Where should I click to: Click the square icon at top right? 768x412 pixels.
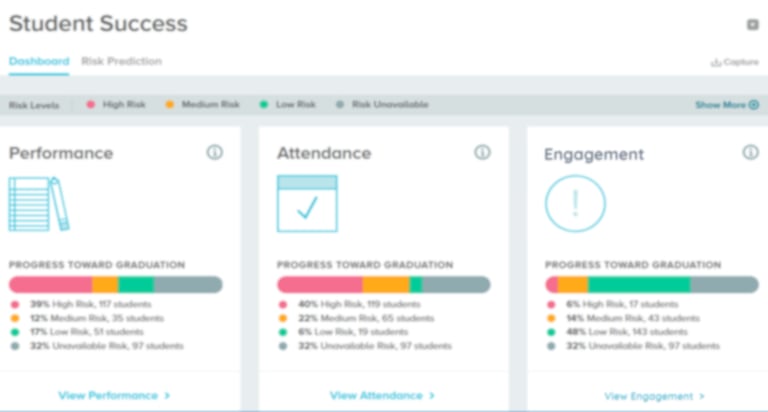point(752,25)
